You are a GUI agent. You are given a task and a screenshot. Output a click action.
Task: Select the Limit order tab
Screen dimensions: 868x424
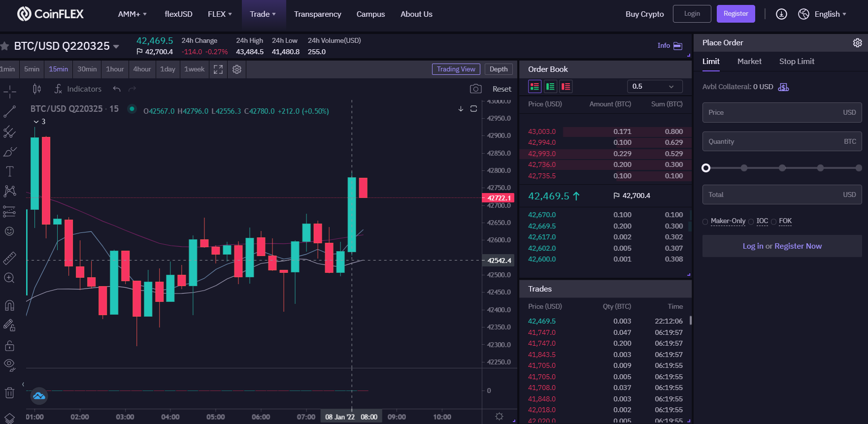coord(711,62)
